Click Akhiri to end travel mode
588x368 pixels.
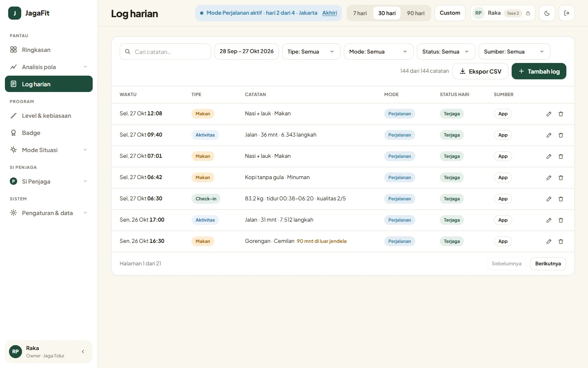pos(330,13)
